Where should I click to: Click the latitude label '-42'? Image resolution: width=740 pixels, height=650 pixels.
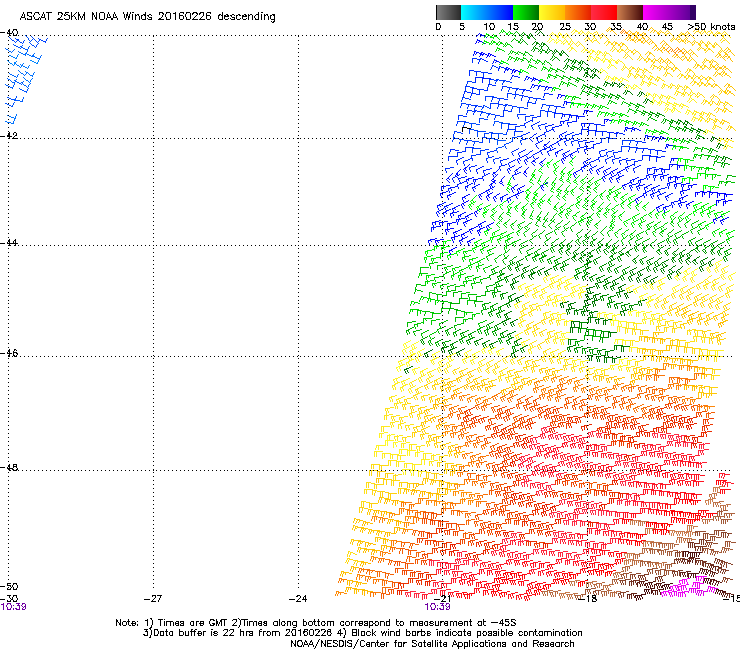pos(9,135)
